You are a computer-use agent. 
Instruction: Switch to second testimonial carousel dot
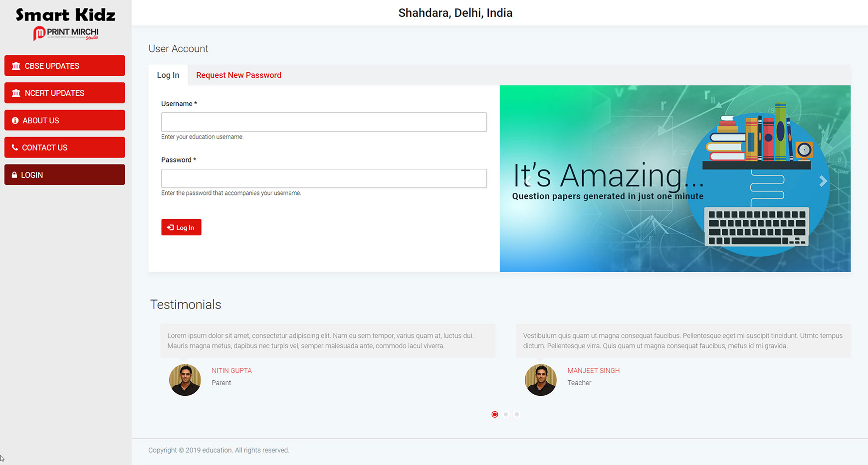click(x=506, y=414)
